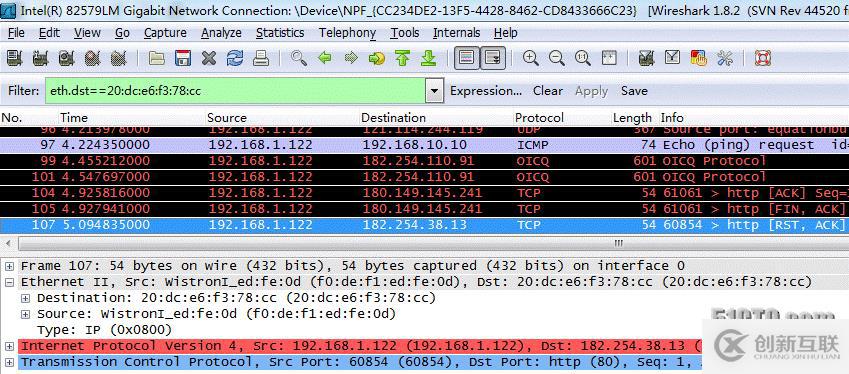Open help lifebuoy icon

point(762,58)
